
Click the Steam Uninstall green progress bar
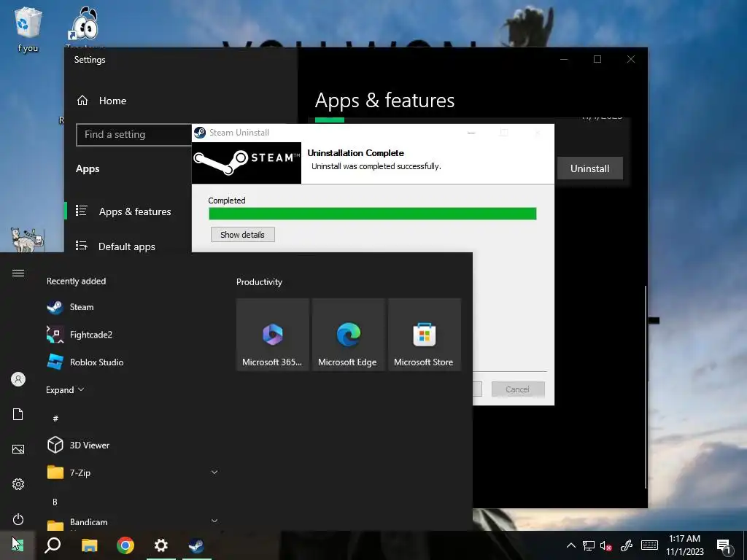[x=373, y=214]
